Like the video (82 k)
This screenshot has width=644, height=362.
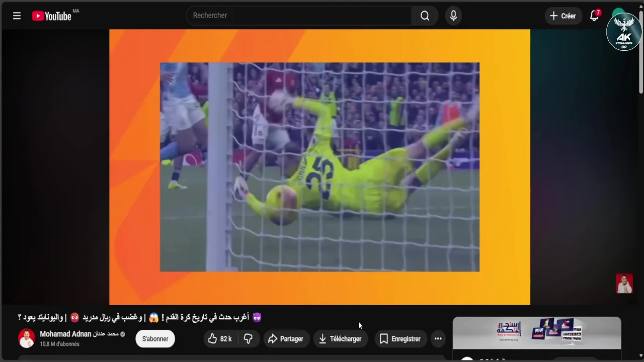[220, 339]
